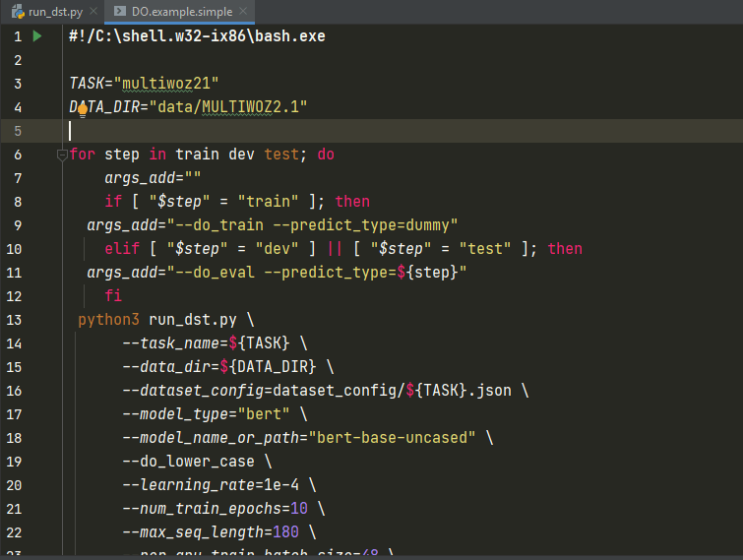Click the "test" string on line 10

(x=485, y=249)
